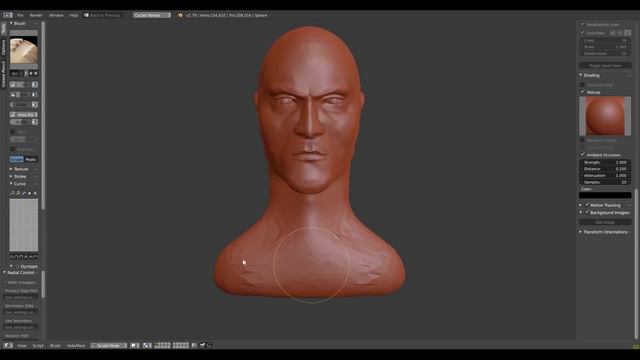
Task: Open the Brush menu in viewport header
Action: click(55, 345)
